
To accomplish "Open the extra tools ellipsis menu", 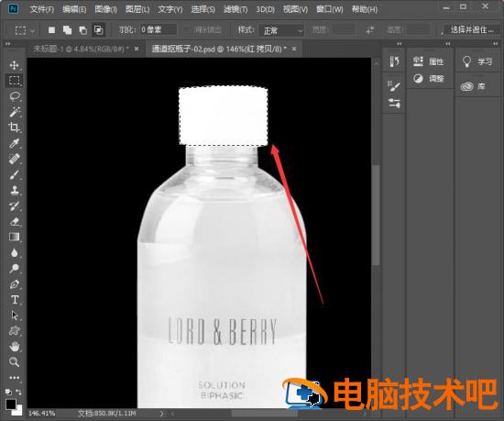I will click(14, 378).
